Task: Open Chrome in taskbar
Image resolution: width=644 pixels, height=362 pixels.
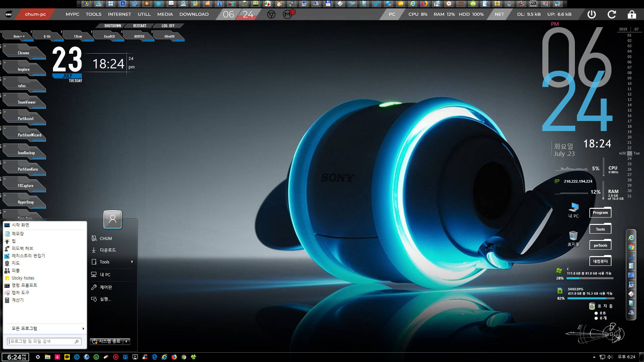Action: point(184,357)
